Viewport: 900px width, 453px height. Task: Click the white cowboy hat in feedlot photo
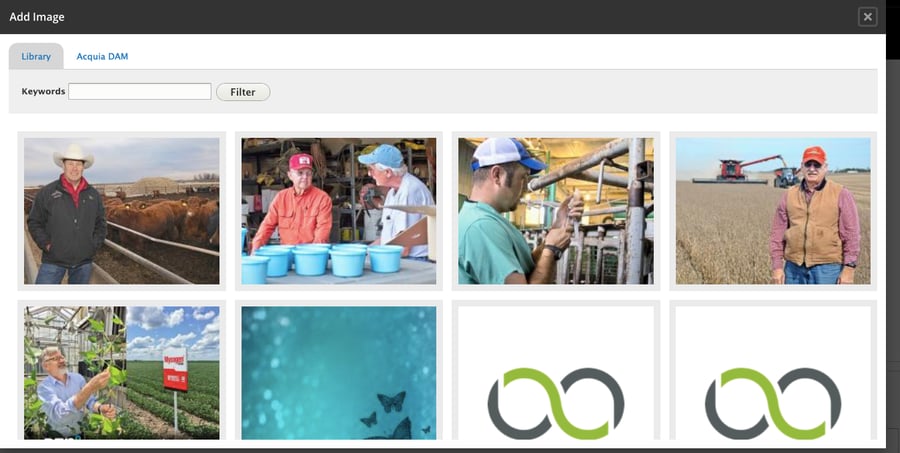[73, 155]
